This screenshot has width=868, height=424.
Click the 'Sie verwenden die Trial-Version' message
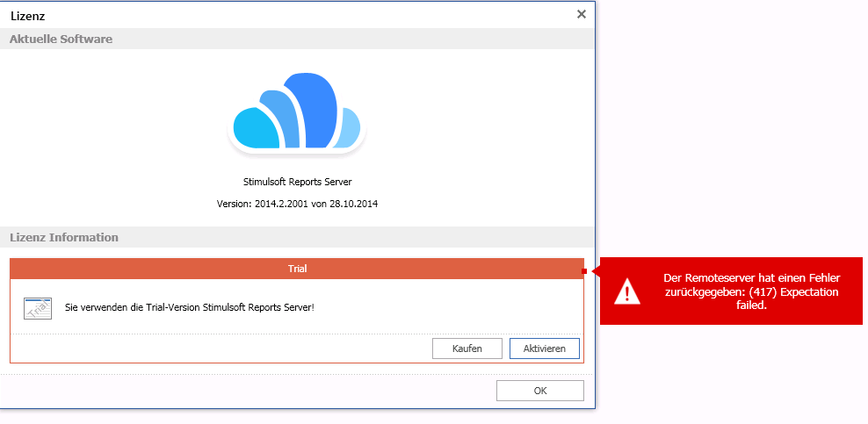[x=189, y=306]
